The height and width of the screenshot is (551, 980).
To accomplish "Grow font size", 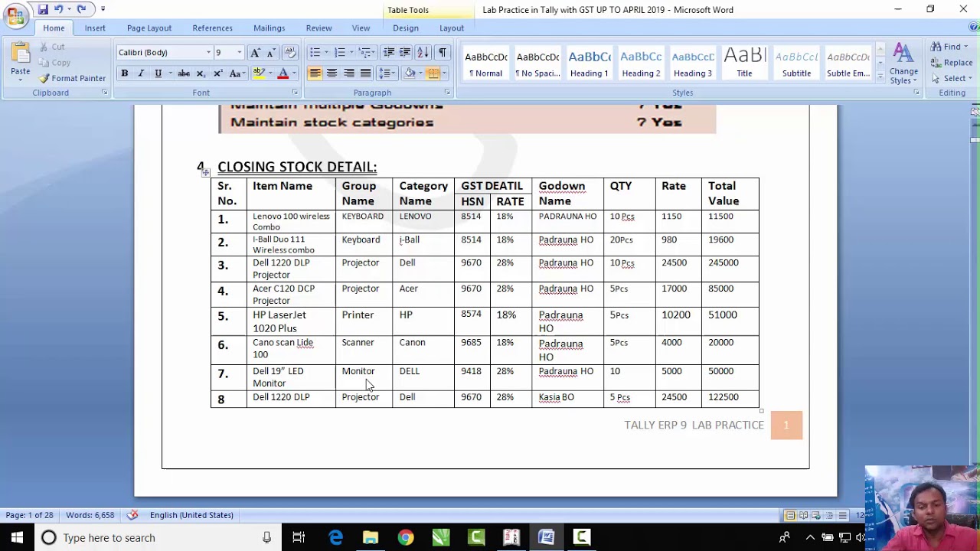I will [x=256, y=52].
